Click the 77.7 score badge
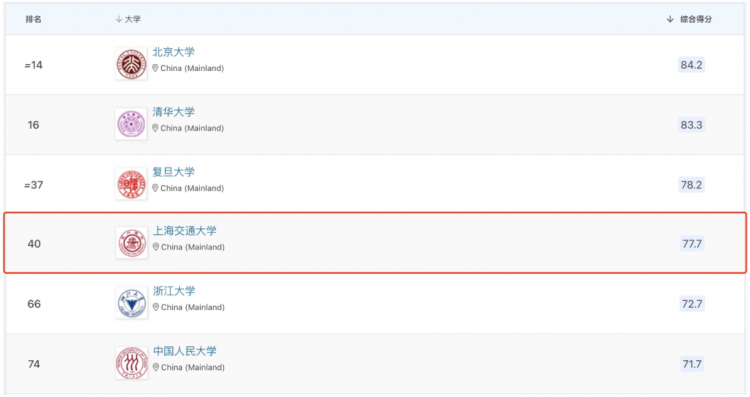Image resolution: width=750 pixels, height=397 pixels. 692,244
